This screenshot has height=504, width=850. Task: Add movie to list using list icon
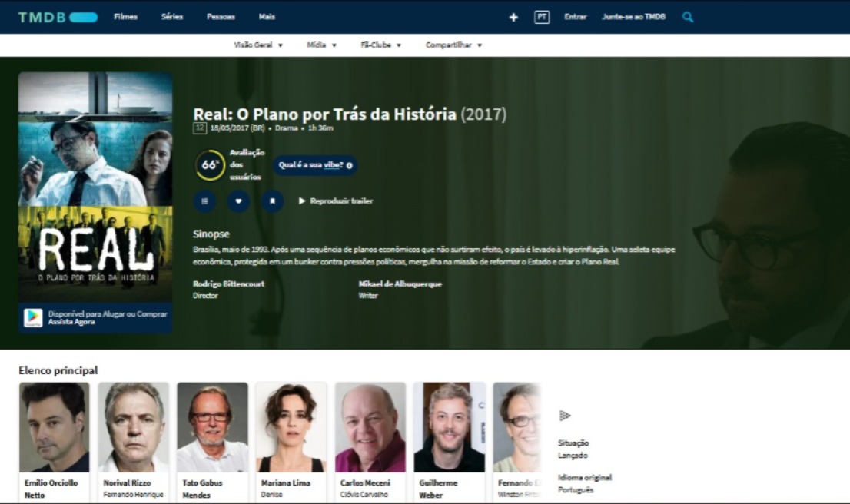pos(205,201)
